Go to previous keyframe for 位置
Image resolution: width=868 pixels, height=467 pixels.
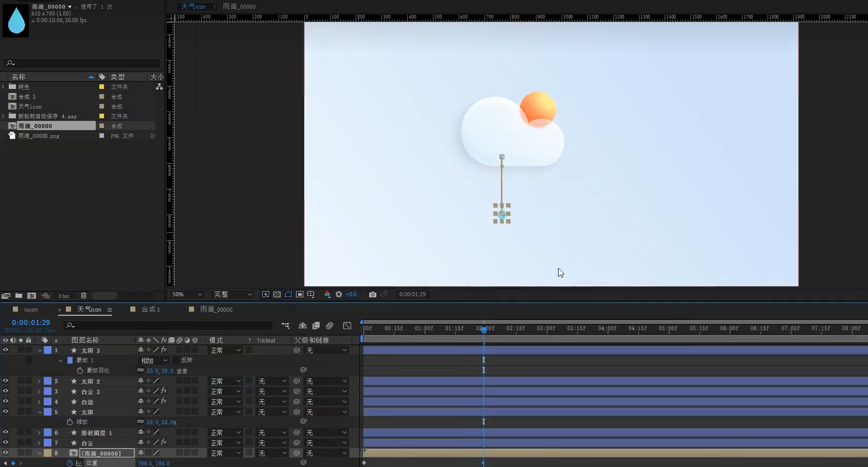[x=6, y=463]
